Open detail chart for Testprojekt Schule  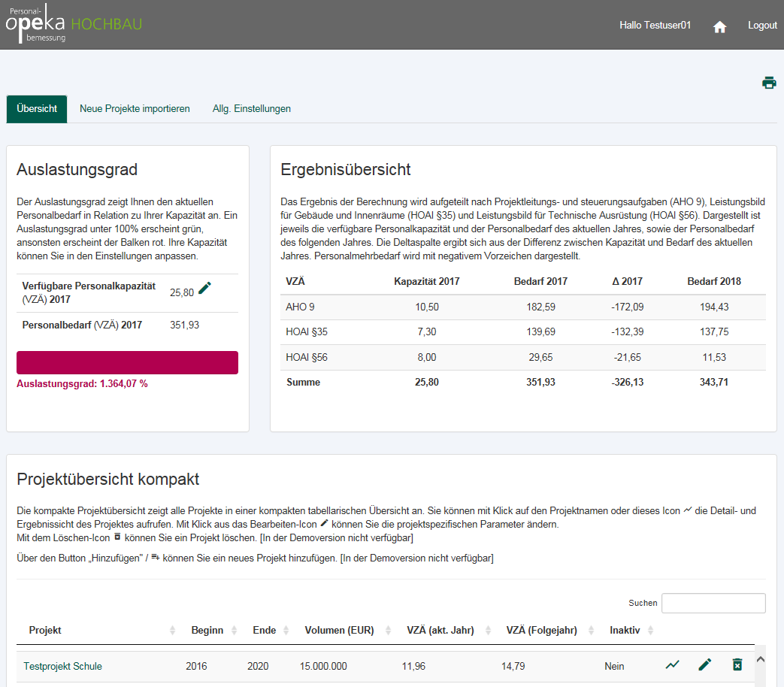[672, 664]
